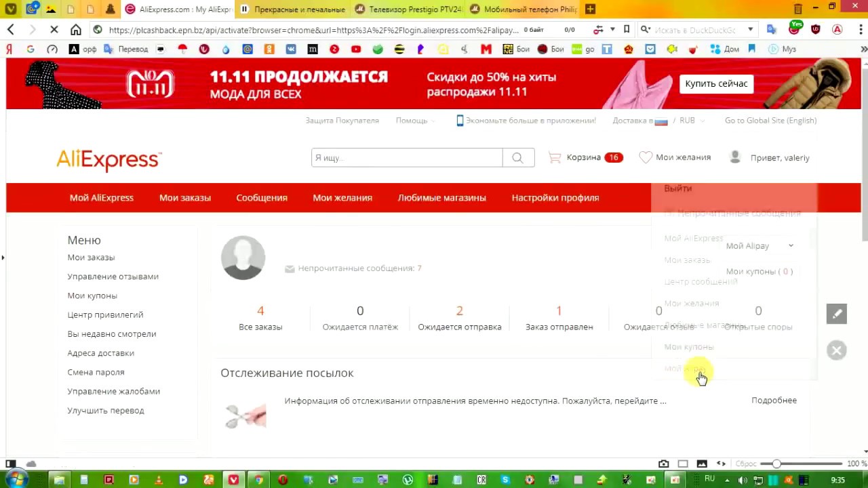Viewport: 868px width, 488px height.
Task: Click the pencil edit floating button
Action: pos(837,314)
